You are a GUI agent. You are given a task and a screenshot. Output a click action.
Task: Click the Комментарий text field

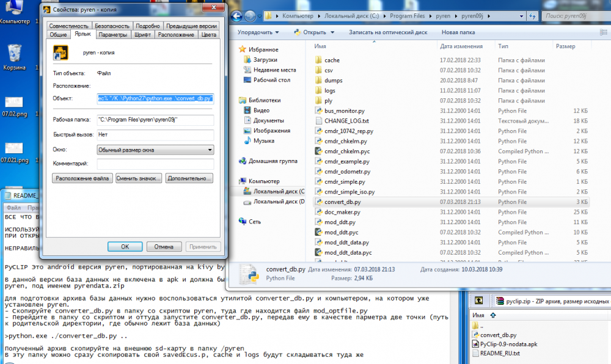tap(155, 164)
